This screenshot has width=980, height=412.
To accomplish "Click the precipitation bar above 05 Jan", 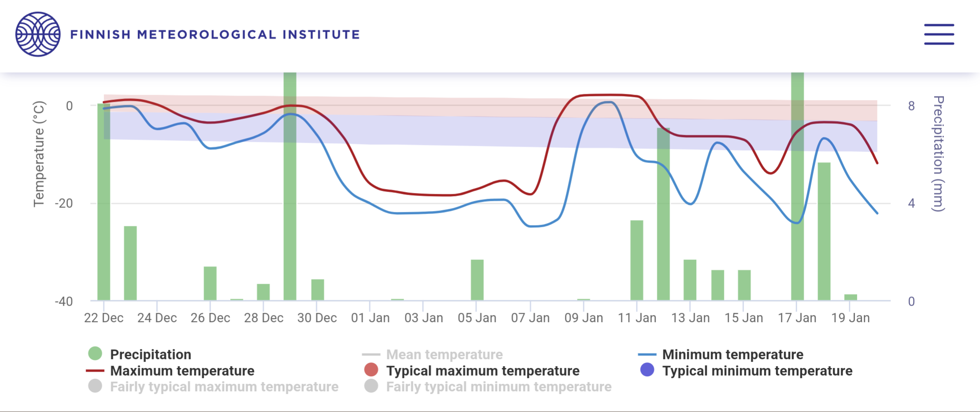I will tap(477, 280).
